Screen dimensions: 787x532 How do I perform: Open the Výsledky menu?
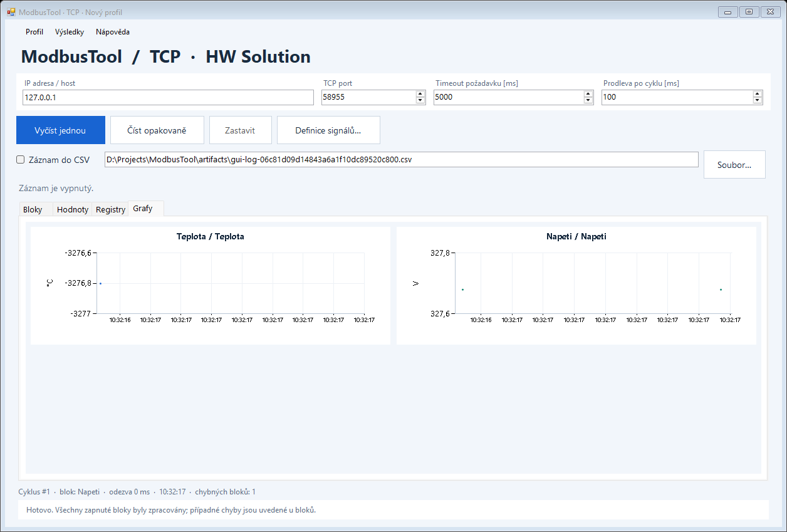click(x=70, y=32)
